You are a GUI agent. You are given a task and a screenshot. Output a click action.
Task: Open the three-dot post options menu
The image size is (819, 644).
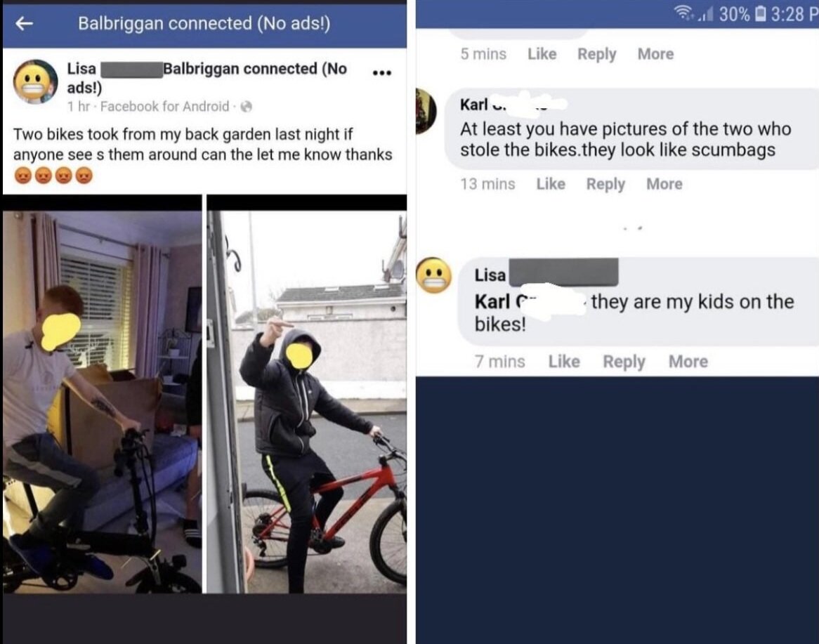click(x=382, y=72)
